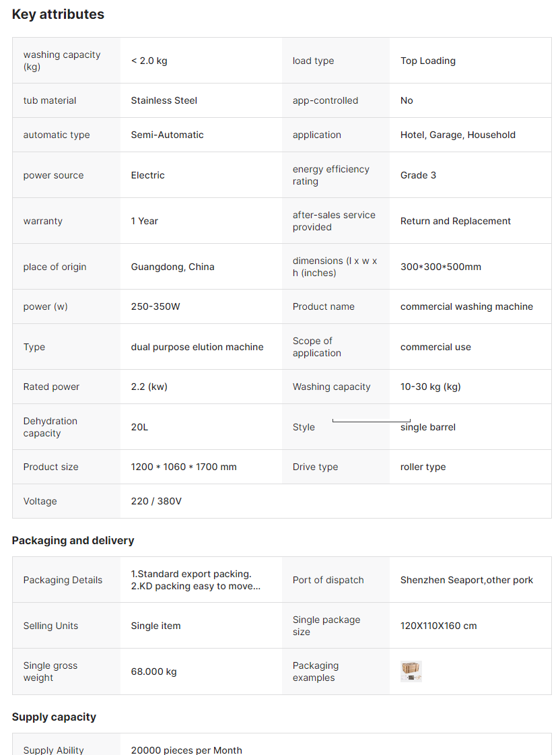Screen dimensions: 560x755
Task: Click the 20000 pieces per Month value
Action: pyautogui.click(x=186, y=750)
